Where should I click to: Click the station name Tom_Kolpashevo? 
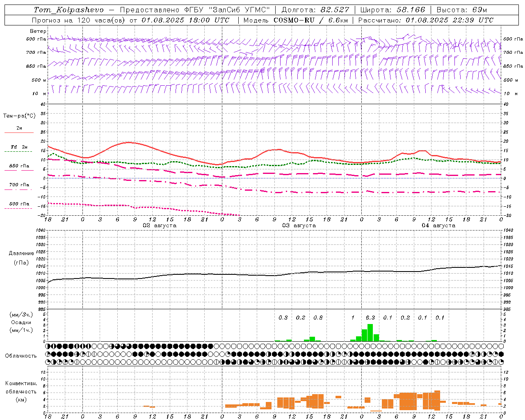point(68,10)
